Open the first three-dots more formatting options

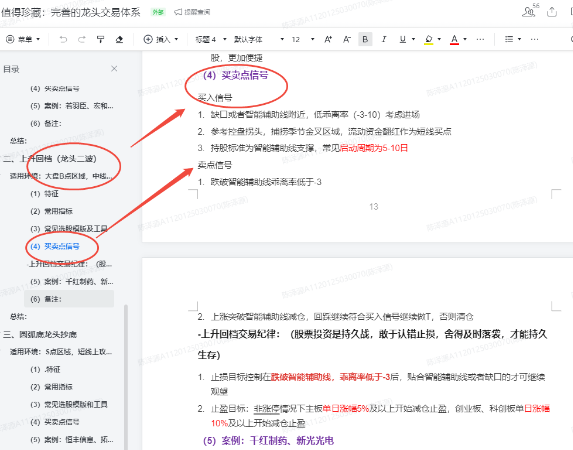click(481, 39)
